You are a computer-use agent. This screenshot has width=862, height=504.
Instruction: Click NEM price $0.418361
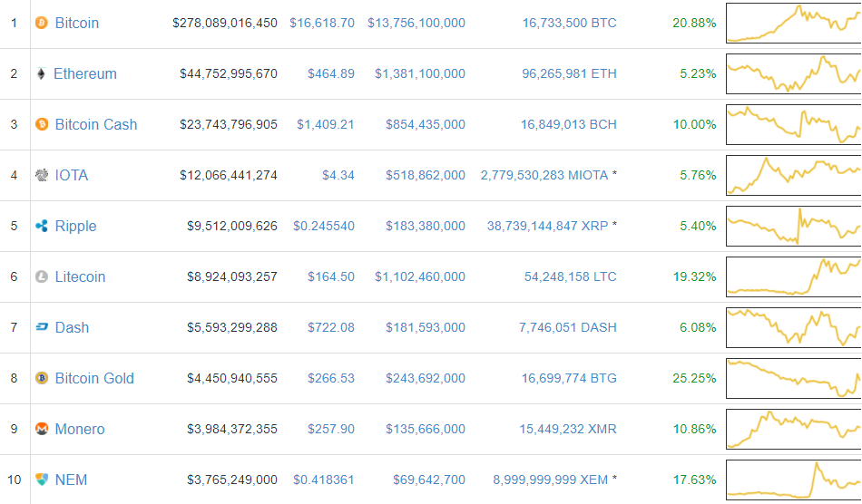[x=324, y=480]
